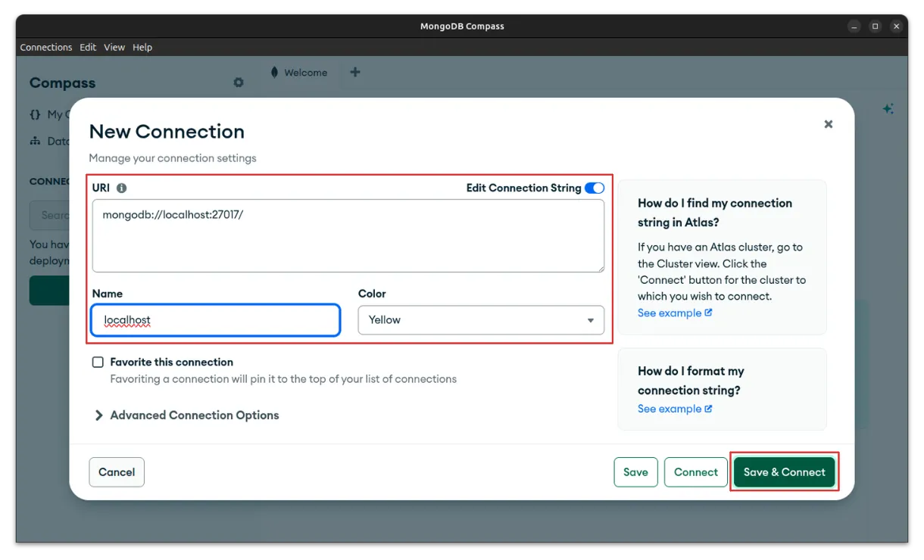Click the MongoDB leaf icon on Welcome tab
This screenshot has height=560, width=924.
[x=274, y=73]
